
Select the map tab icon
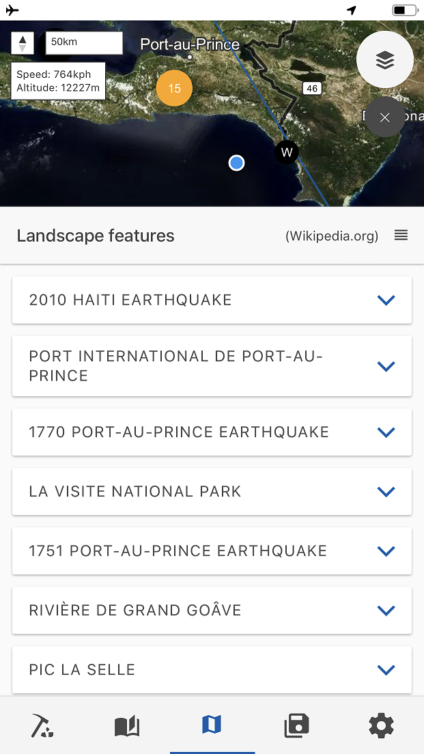[212, 724]
